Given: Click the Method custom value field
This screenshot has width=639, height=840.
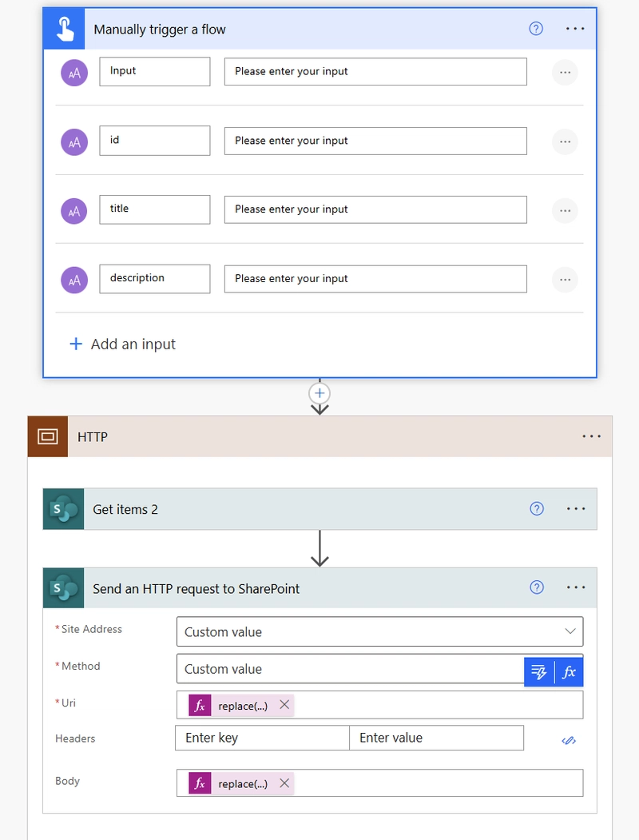Looking at the screenshot, I should coord(351,669).
